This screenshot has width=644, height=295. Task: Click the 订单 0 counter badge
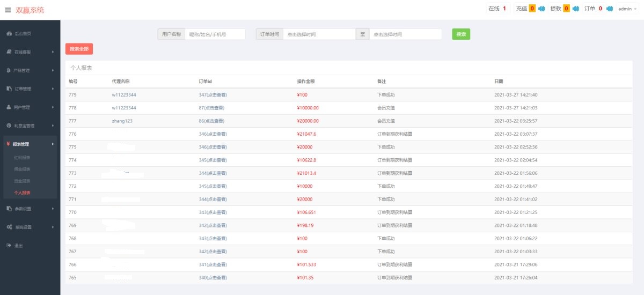point(600,9)
